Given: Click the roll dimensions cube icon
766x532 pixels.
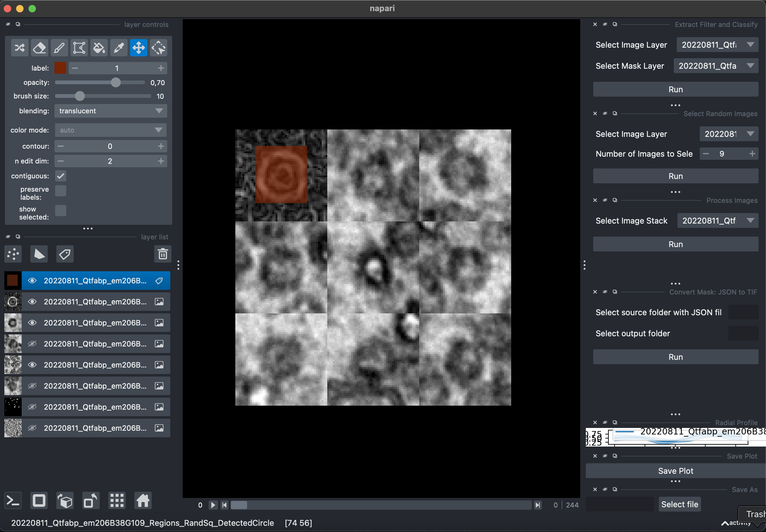Looking at the screenshot, I should point(65,500).
